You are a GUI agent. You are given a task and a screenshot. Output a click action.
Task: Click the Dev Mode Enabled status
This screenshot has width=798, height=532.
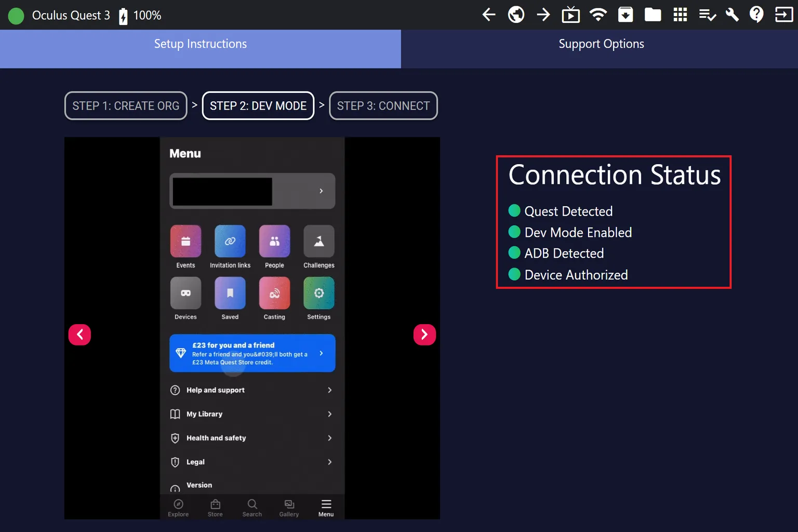pos(570,232)
